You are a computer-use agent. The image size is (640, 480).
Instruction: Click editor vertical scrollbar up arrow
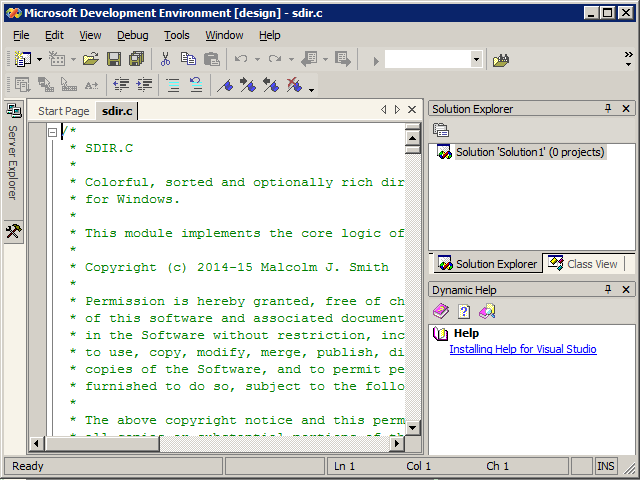(x=412, y=138)
